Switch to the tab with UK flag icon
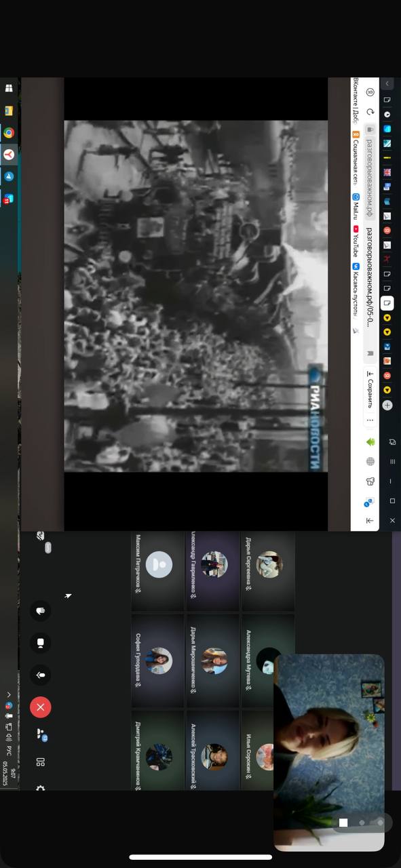 (387, 172)
